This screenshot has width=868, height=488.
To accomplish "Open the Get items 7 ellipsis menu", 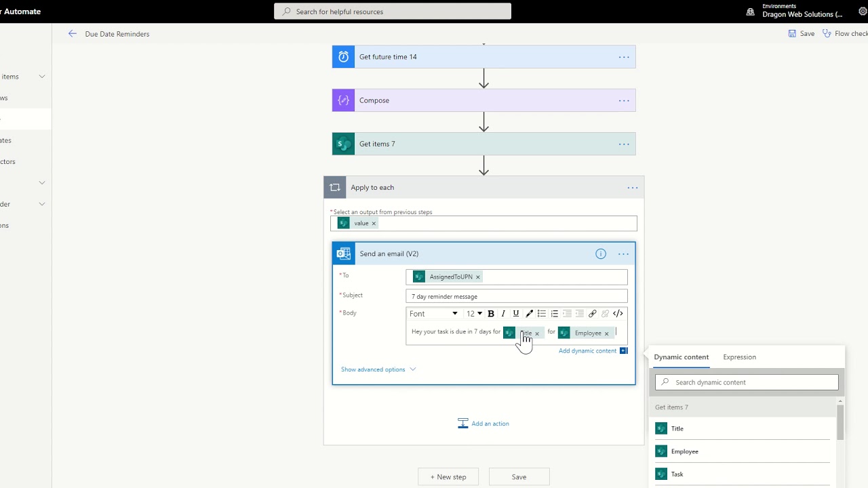I will click(x=623, y=144).
